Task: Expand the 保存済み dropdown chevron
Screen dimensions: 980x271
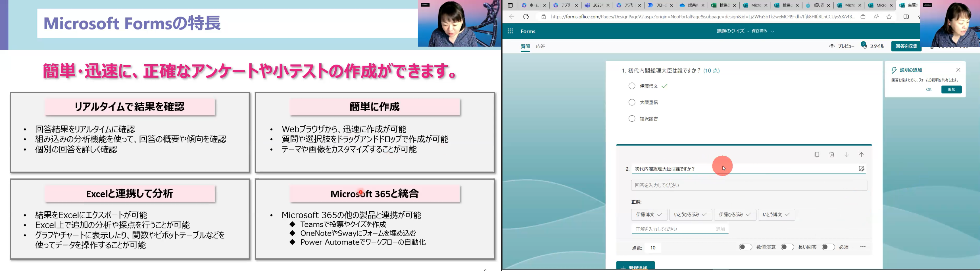Action: click(773, 31)
